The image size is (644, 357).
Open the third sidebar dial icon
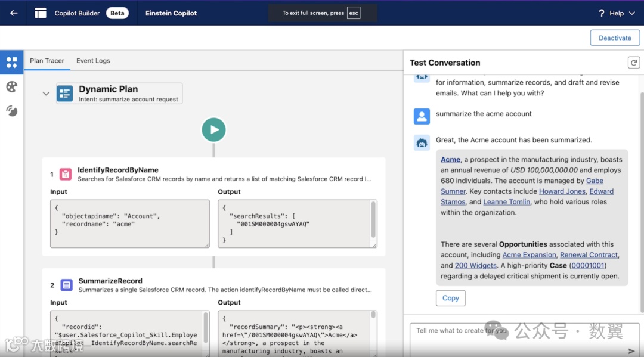(x=11, y=111)
